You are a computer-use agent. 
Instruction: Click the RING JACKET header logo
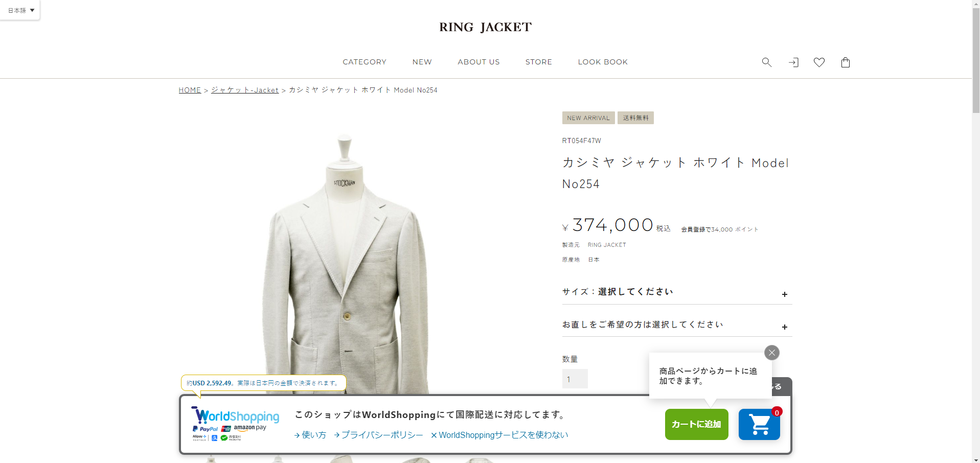pos(485,27)
